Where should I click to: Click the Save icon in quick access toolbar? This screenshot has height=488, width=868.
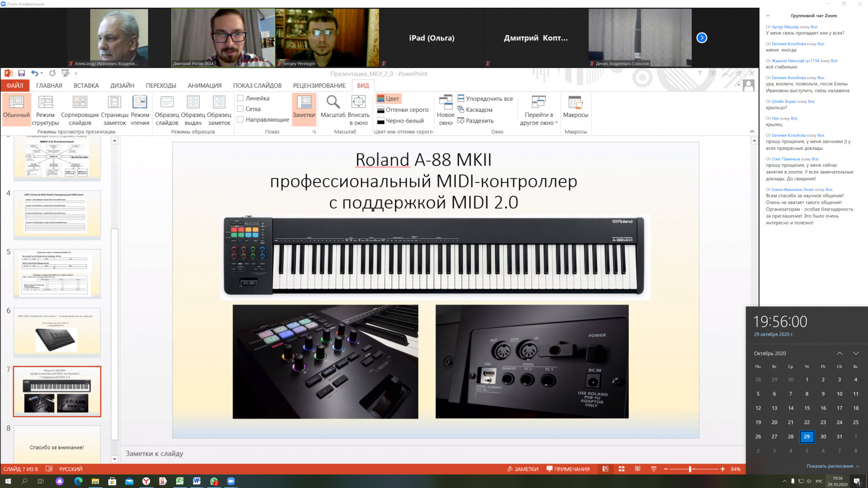[x=21, y=73]
